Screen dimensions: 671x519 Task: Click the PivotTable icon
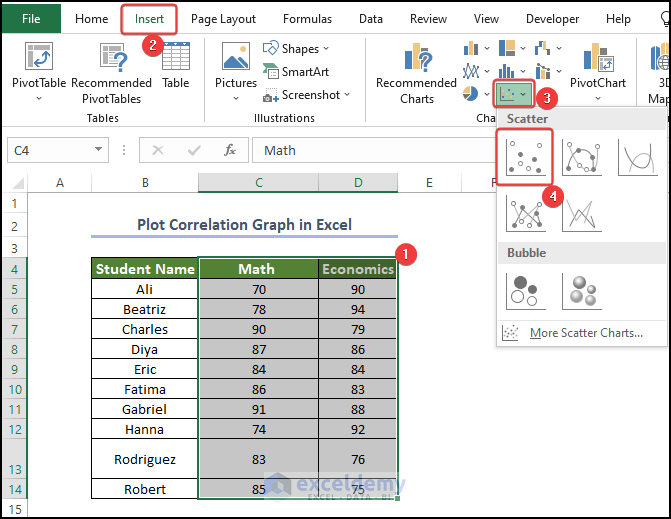[x=39, y=56]
